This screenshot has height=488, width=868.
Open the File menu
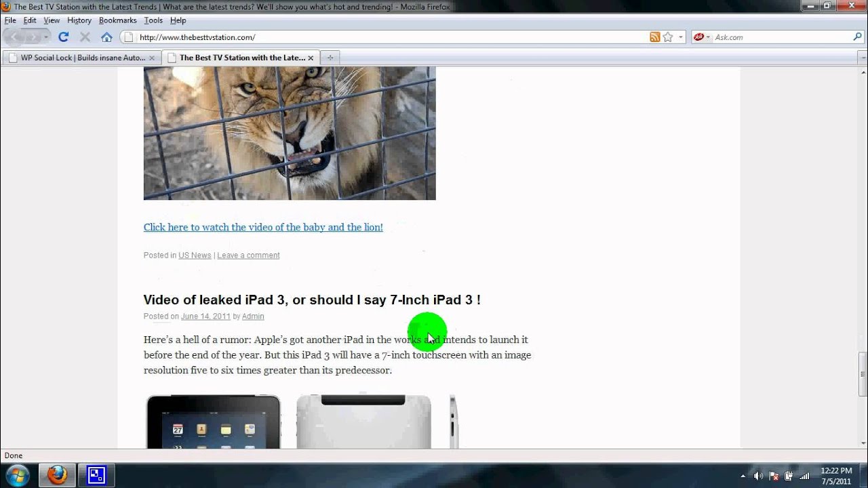point(10,20)
